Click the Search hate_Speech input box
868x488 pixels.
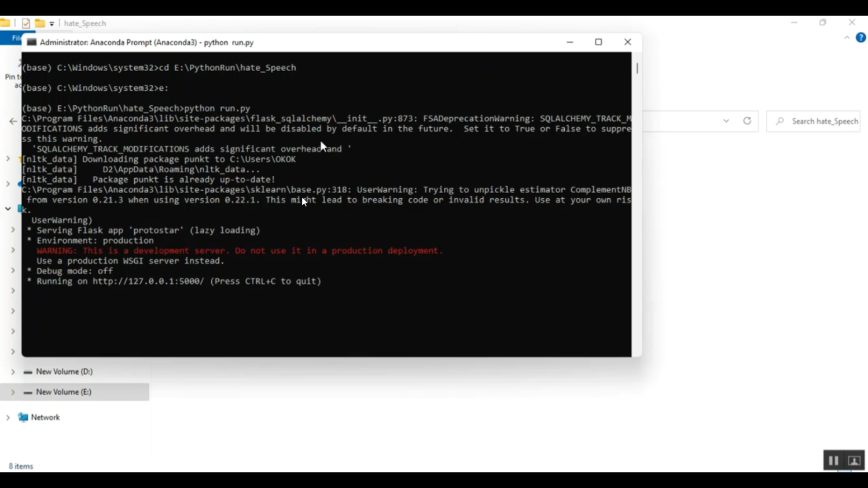coord(814,121)
